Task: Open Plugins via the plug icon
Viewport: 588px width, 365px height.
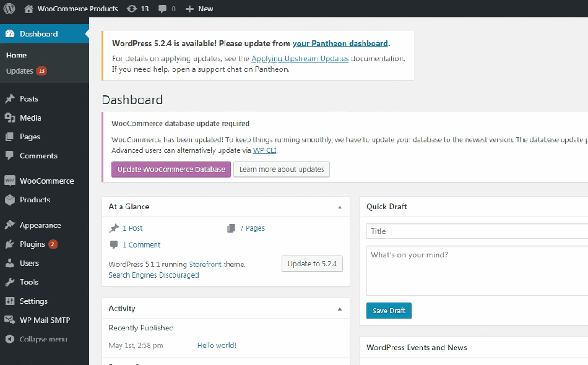Action: tap(10, 244)
